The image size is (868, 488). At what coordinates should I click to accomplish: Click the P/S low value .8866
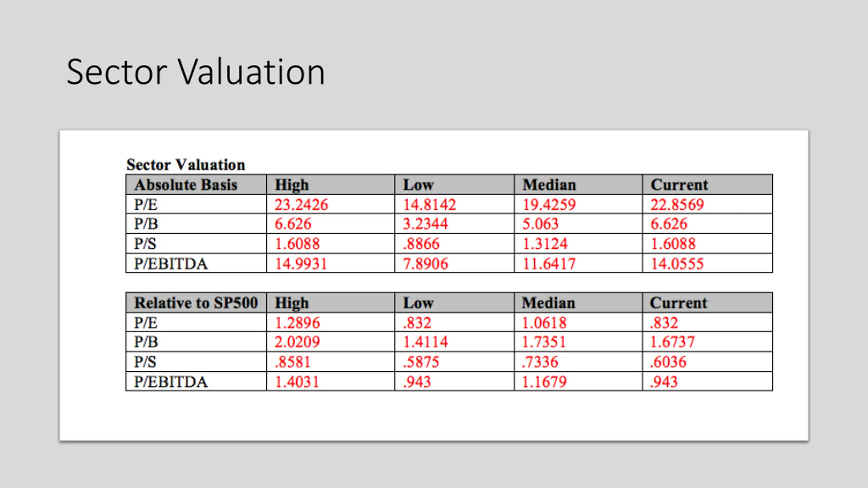coord(421,244)
